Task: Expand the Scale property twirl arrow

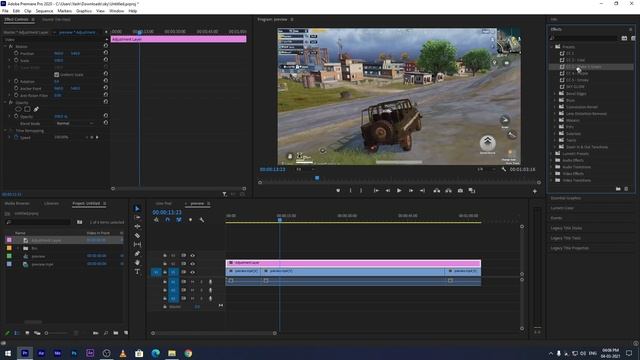Action: pos(9,60)
